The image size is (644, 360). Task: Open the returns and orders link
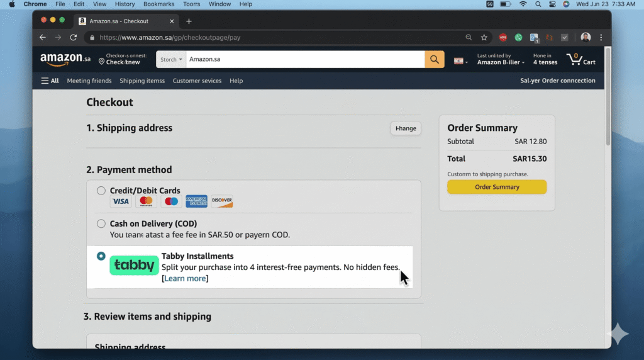545,59
